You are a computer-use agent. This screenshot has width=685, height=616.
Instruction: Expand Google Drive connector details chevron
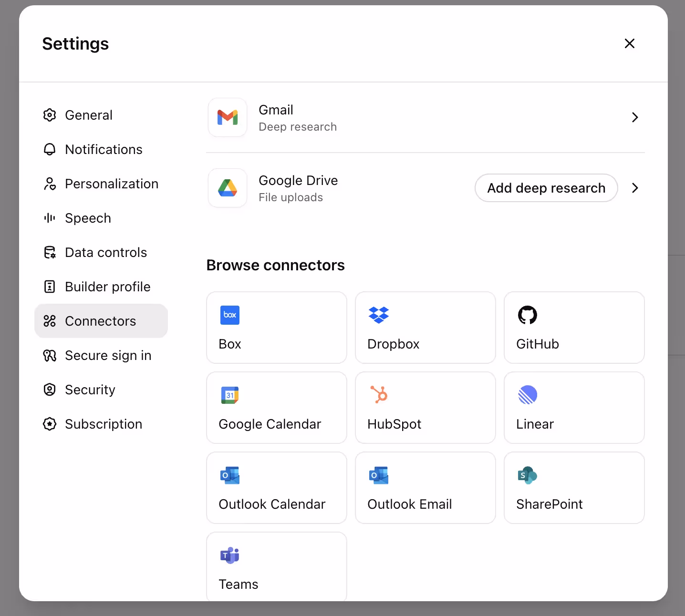635,188
